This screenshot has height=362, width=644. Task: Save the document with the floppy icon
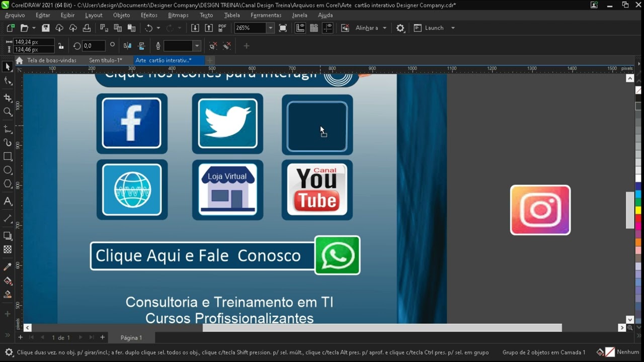[x=45, y=28]
